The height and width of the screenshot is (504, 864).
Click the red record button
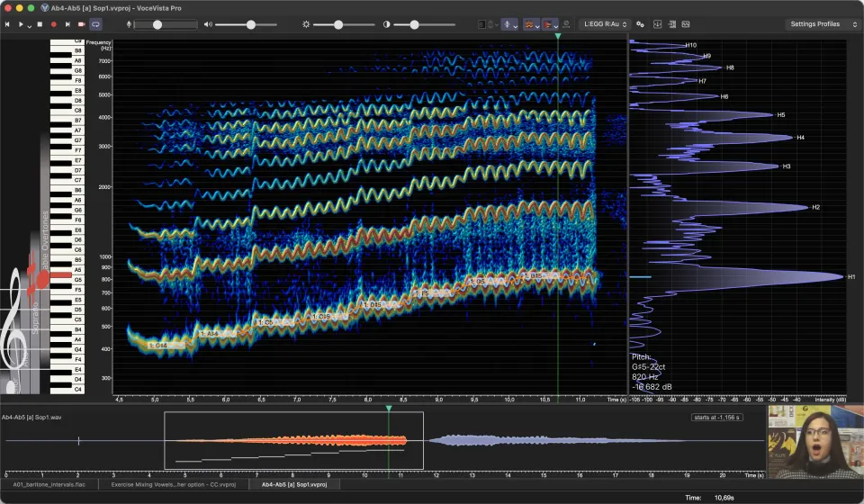pos(53,24)
